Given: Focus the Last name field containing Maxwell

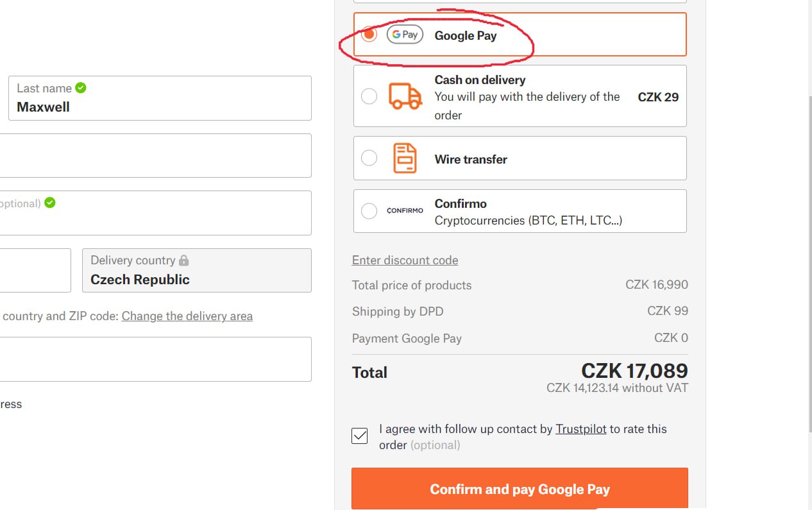Looking at the screenshot, I should (x=159, y=106).
